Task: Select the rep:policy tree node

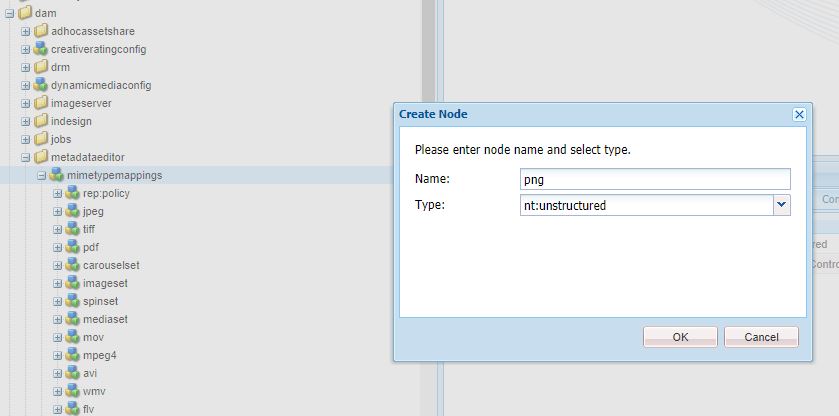Action: (106, 193)
